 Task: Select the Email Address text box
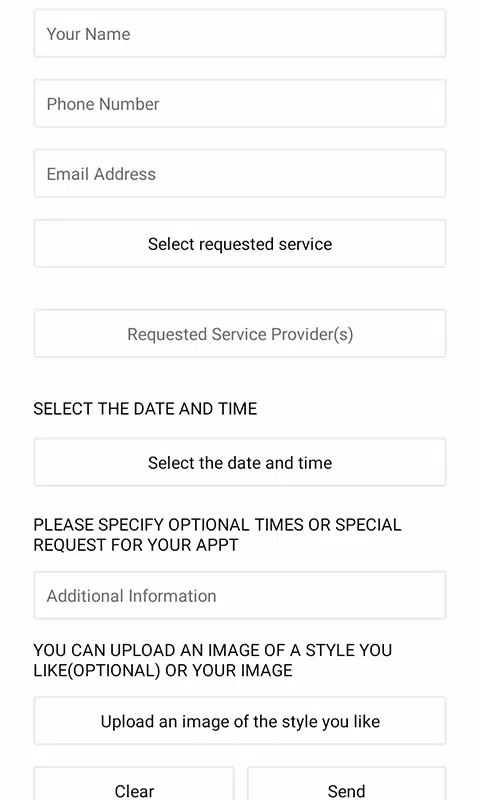click(x=240, y=173)
